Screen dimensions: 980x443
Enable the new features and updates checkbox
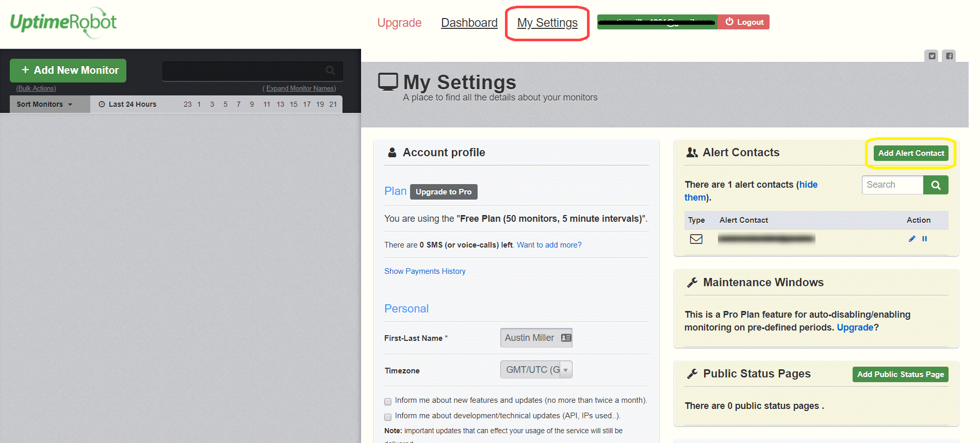tap(388, 401)
